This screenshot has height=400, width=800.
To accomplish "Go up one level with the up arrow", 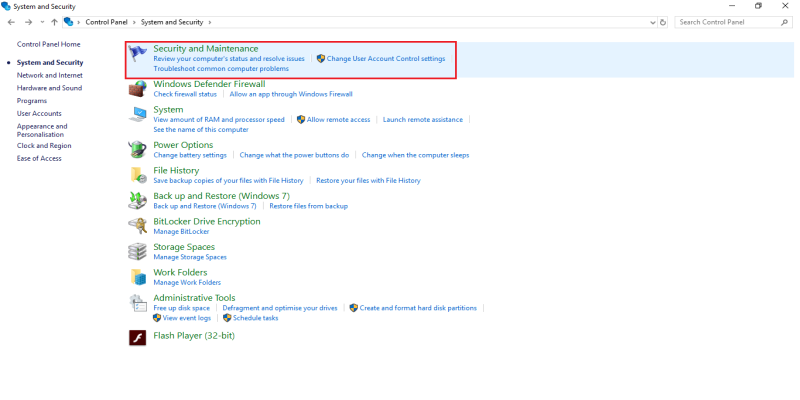I will 54,22.
